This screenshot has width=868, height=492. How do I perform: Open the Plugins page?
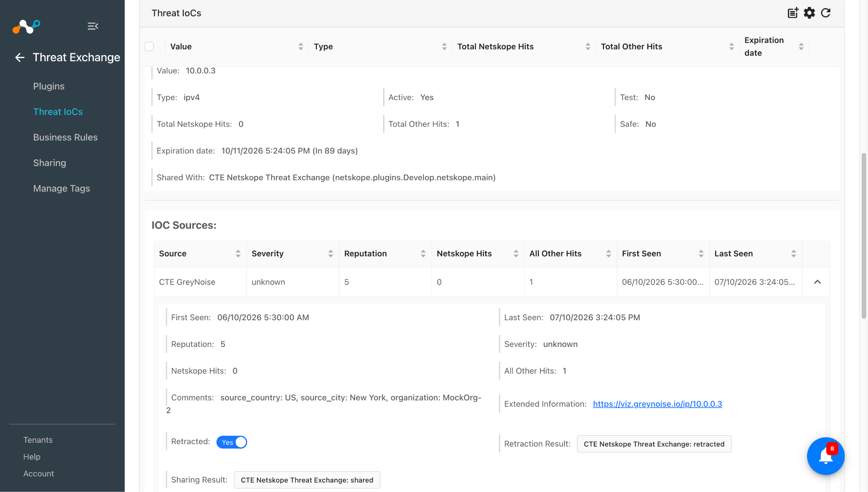[x=49, y=86]
